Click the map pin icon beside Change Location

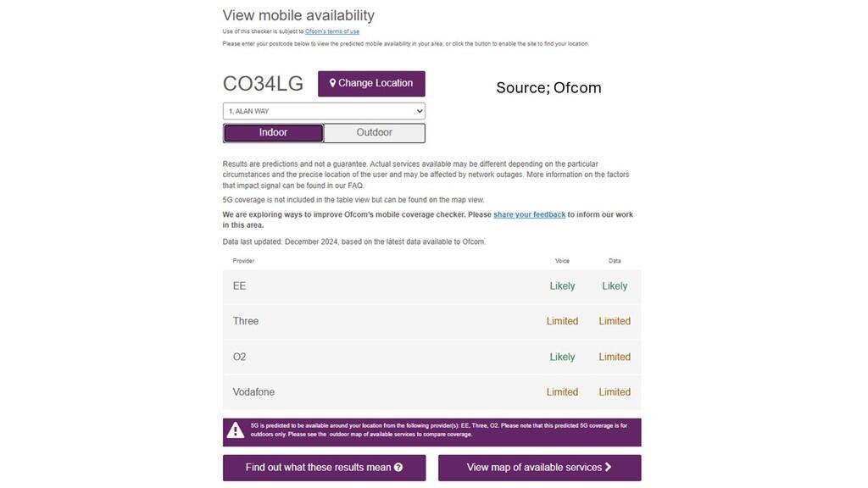point(332,83)
